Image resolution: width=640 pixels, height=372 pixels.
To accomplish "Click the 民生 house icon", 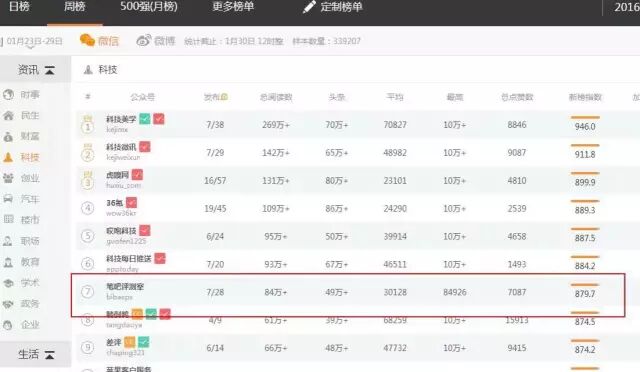I will pos(9,116).
